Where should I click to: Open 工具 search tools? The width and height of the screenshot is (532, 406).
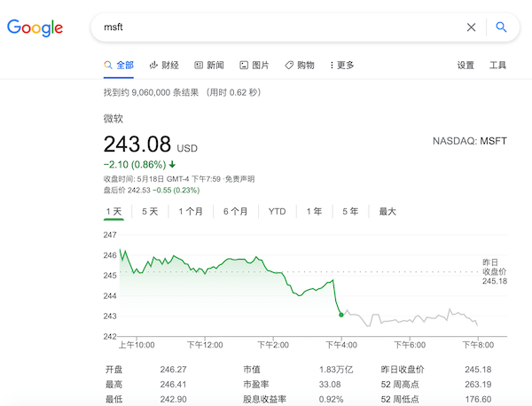click(498, 65)
